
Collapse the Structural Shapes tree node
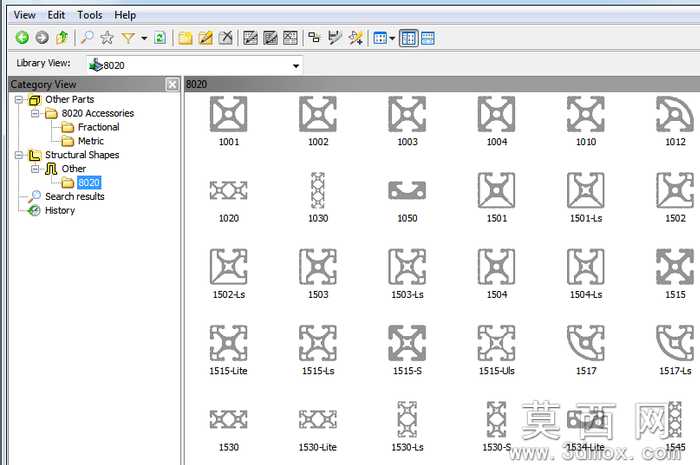(18, 155)
